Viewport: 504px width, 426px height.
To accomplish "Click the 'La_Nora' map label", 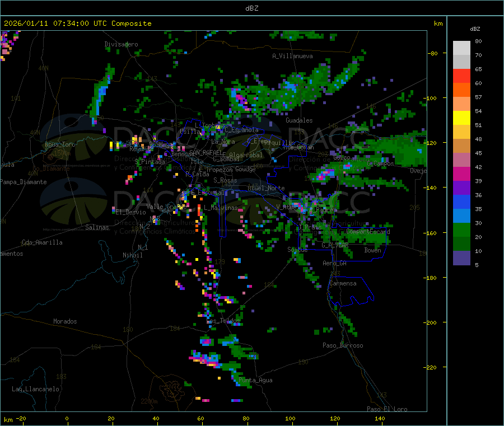I will click(x=223, y=142).
